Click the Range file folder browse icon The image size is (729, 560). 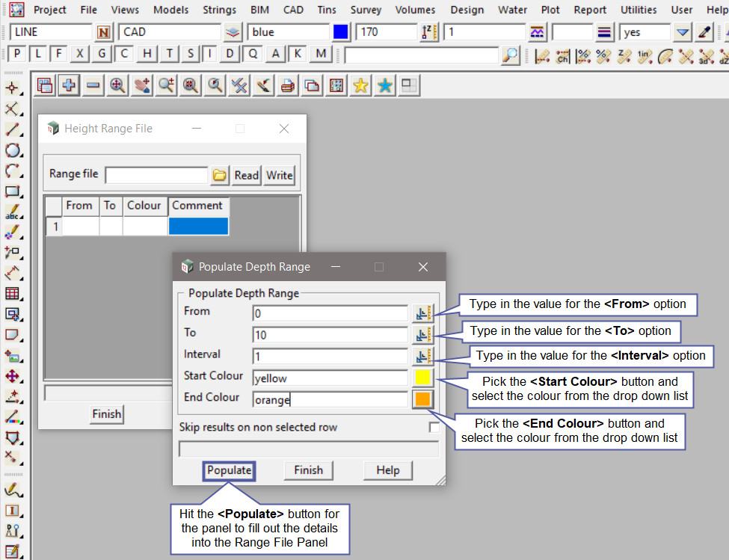click(219, 176)
